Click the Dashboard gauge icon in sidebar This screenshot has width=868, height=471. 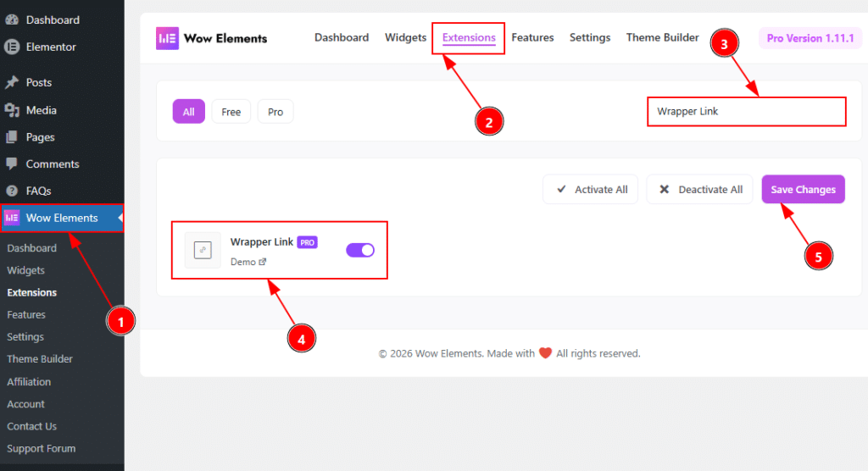pyautogui.click(x=12, y=19)
